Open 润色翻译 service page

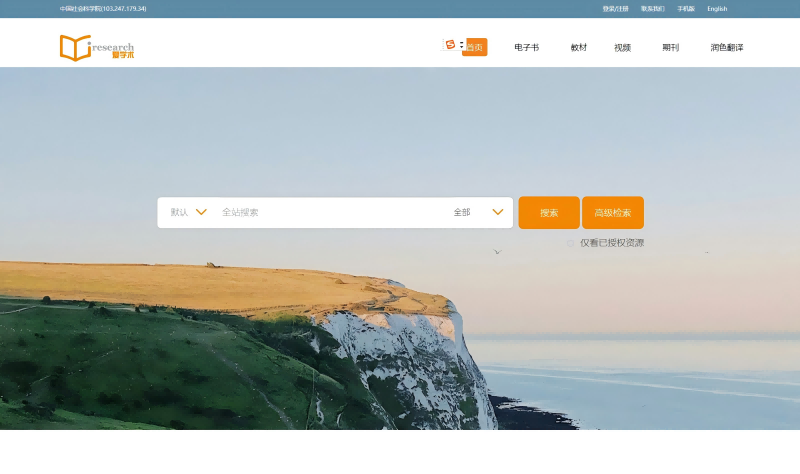pyautogui.click(x=727, y=47)
